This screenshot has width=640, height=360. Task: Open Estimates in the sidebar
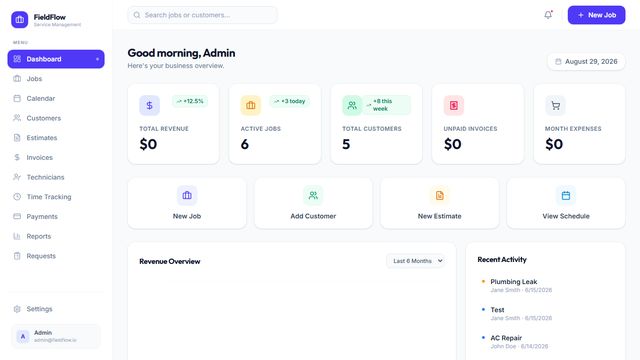click(x=56, y=138)
